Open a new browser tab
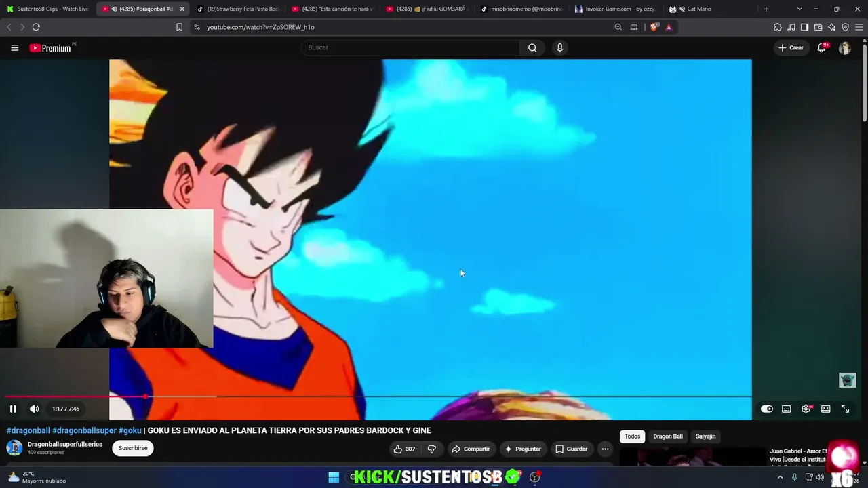The height and width of the screenshot is (488, 868). 766,9
